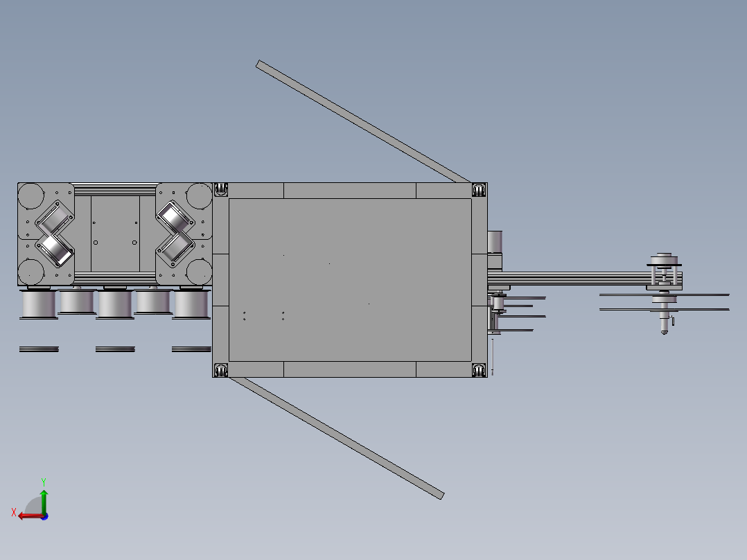Select the top-left corner bracket of main frame
This screenshot has width=747, height=560.
tap(220, 189)
